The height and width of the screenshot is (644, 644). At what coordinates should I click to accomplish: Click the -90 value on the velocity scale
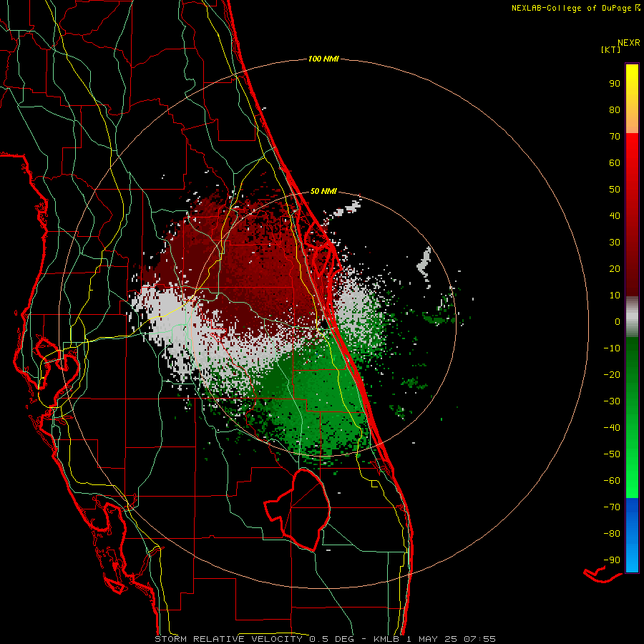click(x=612, y=560)
